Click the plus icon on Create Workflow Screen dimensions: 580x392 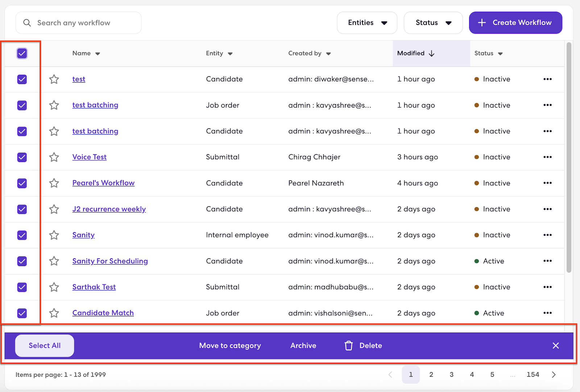pyautogui.click(x=482, y=22)
